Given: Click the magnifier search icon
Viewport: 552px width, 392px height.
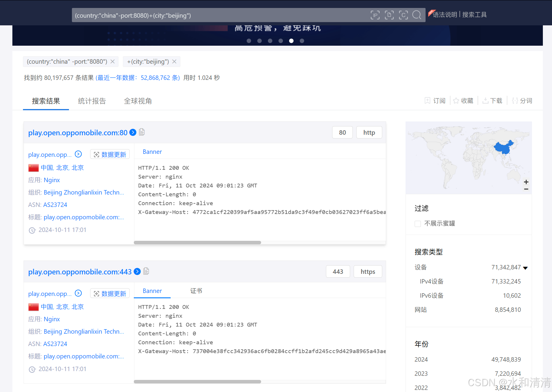Looking at the screenshot, I should (x=417, y=15).
